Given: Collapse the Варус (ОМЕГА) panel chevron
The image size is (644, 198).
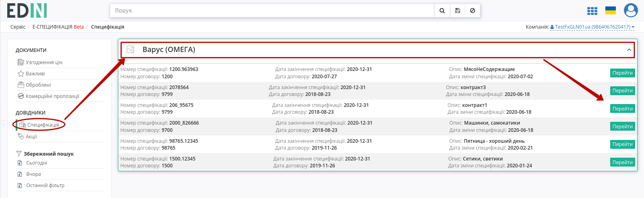Looking at the screenshot, I should click(629, 50).
